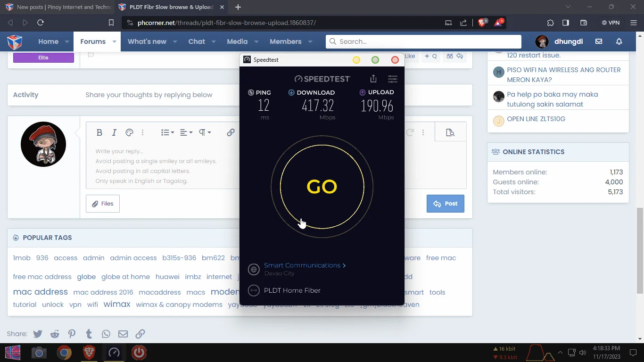The height and width of the screenshot is (362, 644).
Task: Open the Forums nav dropdown arrow
Action: pos(114,41)
